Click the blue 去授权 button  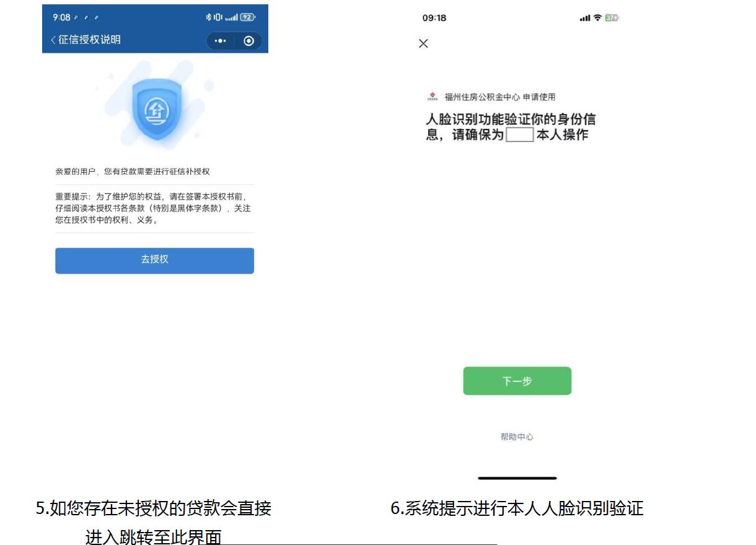pyautogui.click(x=154, y=260)
